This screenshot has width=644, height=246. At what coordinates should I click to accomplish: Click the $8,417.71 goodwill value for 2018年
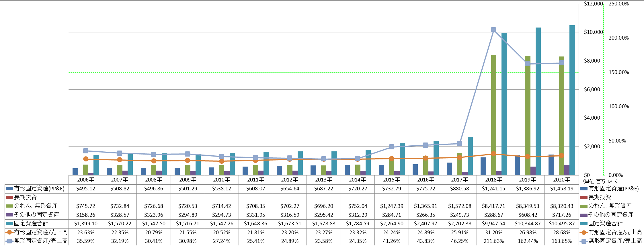click(493, 206)
